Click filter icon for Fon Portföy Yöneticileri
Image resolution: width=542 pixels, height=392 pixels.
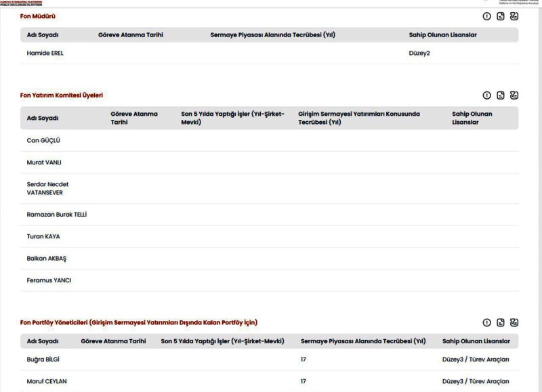point(514,322)
